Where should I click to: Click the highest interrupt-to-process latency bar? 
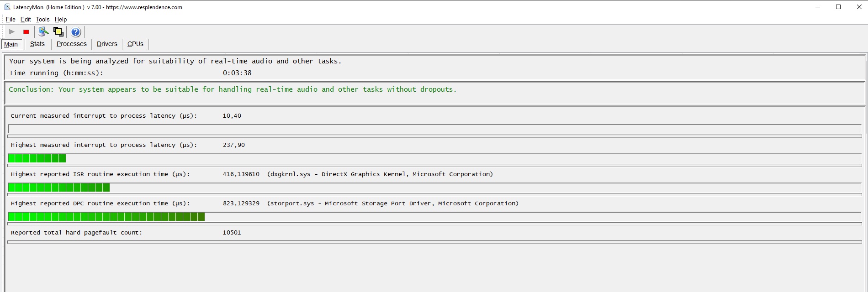tap(37, 158)
